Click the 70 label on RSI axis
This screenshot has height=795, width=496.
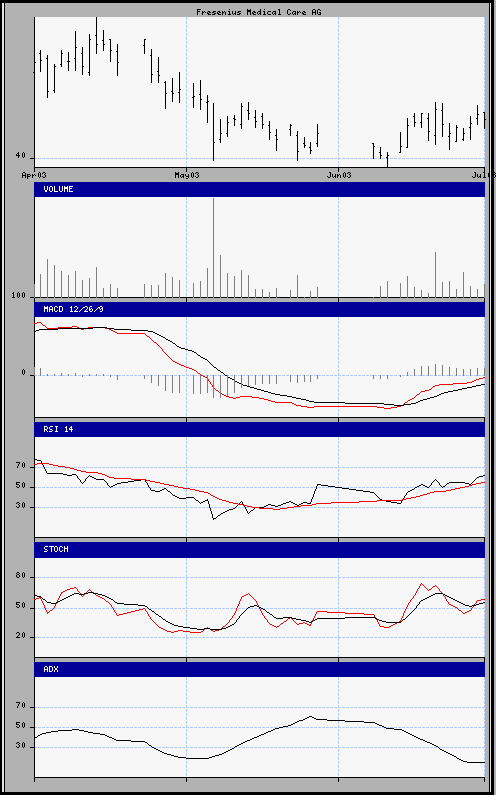pyautogui.click(x=21, y=465)
